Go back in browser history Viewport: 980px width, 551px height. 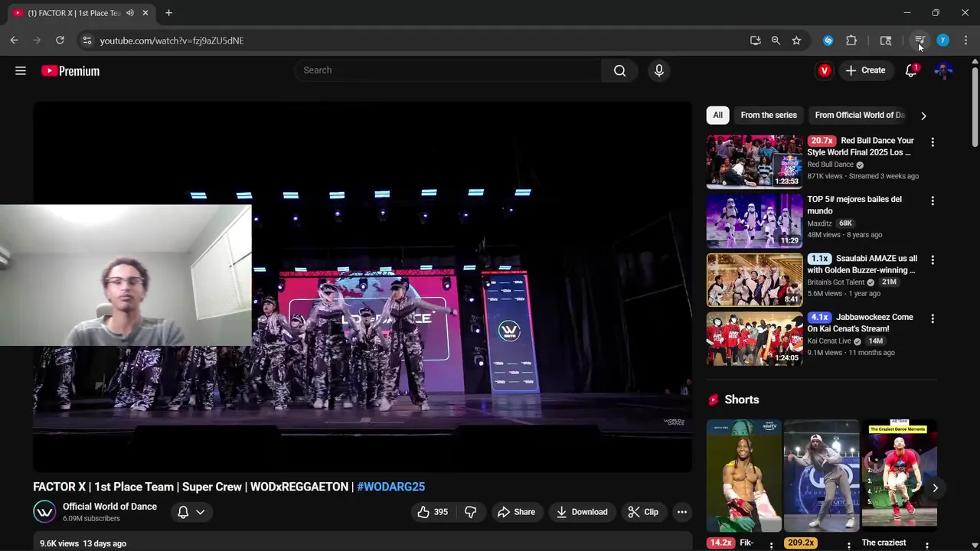pos(15,41)
